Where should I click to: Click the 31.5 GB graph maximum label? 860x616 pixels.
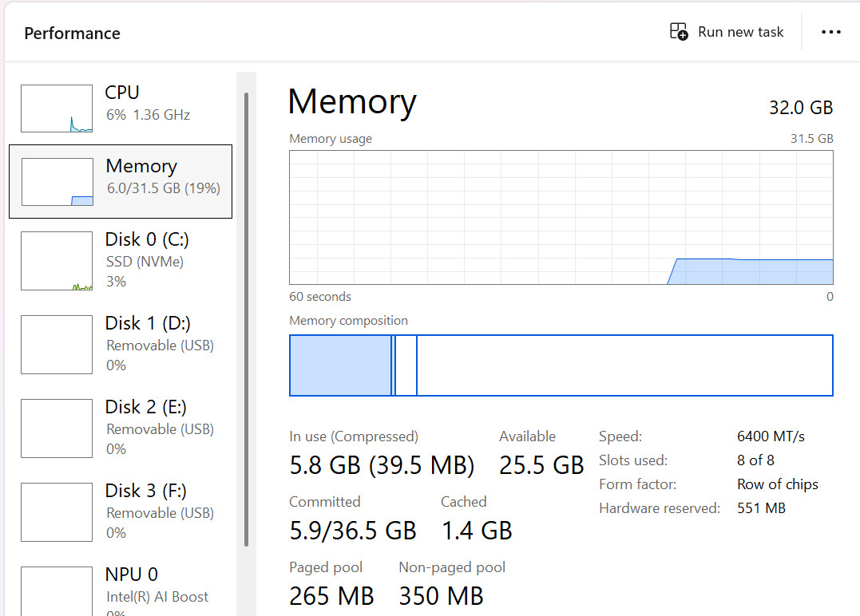(x=812, y=139)
